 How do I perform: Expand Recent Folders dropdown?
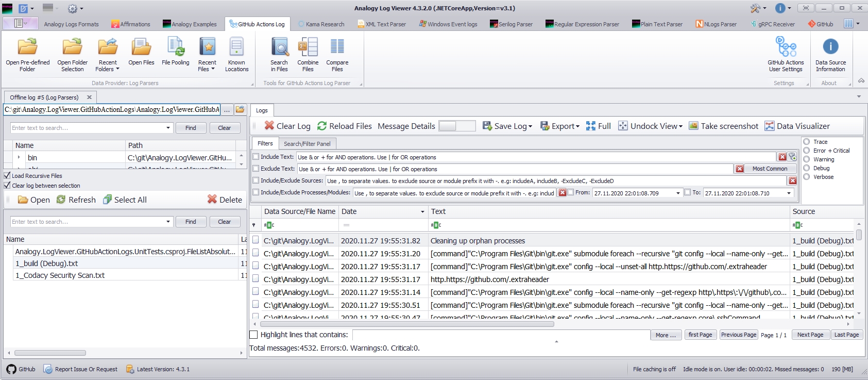pos(117,69)
